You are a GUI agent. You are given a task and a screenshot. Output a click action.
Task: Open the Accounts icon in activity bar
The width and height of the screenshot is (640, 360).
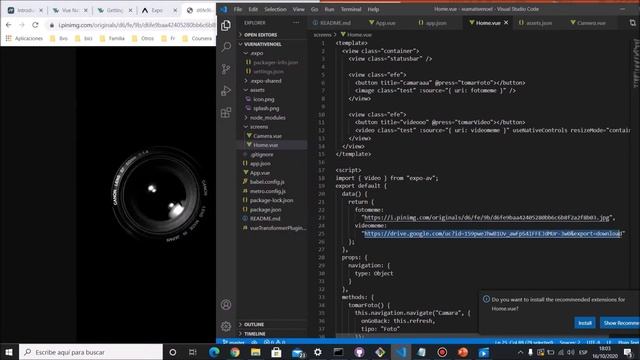pos(226,304)
